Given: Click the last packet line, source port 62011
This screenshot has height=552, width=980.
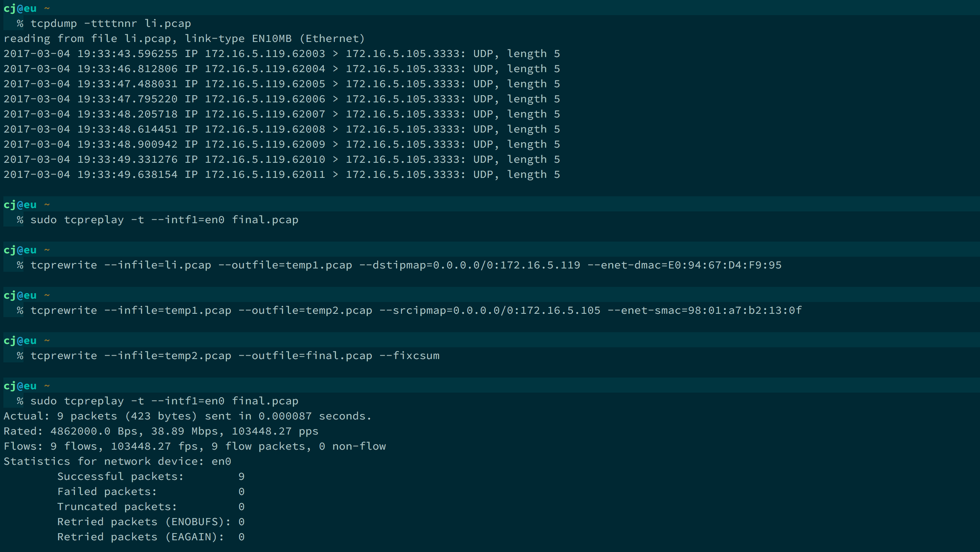Looking at the screenshot, I should pyautogui.click(x=281, y=174).
